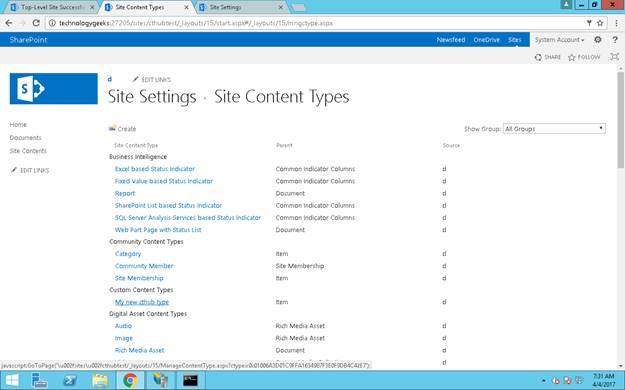Open Rich Media Asset content type
The height and width of the screenshot is (390, 625).
tap(140, 350)
